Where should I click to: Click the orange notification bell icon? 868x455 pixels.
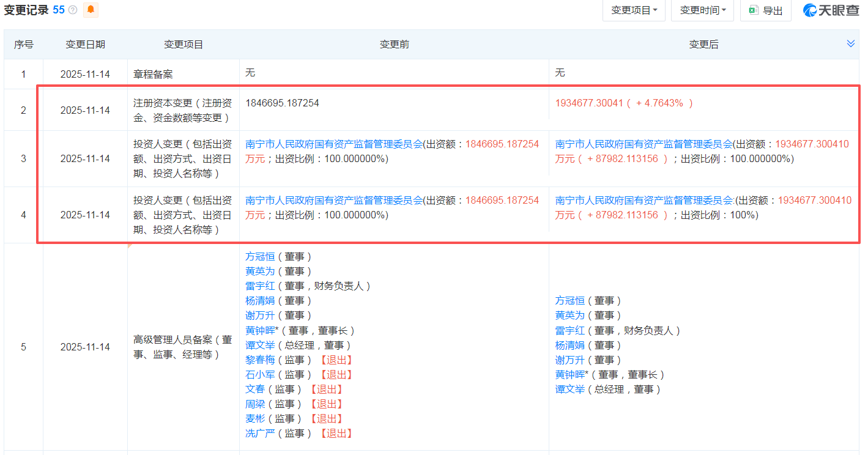pyautogui.click(x=91, y=10)
